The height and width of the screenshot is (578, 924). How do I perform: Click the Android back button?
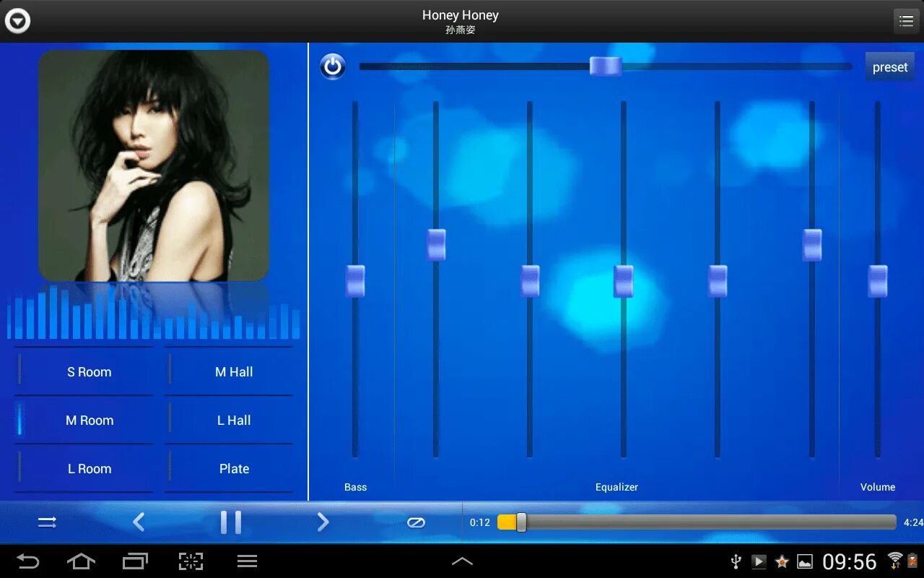click(28, 561)
